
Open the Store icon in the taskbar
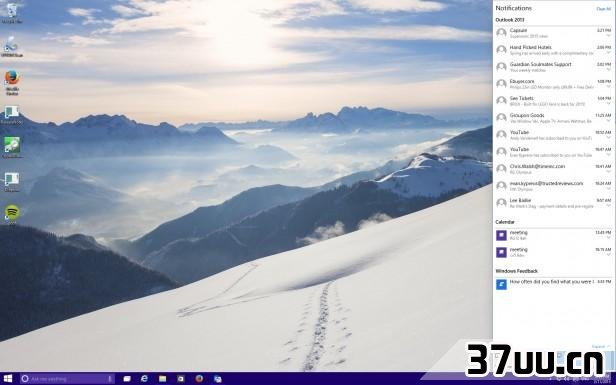click(181, 379)
